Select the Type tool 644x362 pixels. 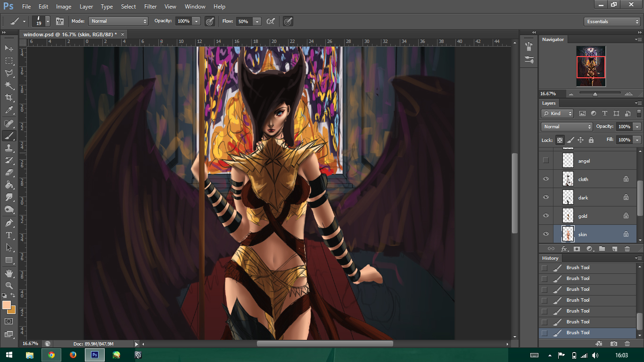9,235
